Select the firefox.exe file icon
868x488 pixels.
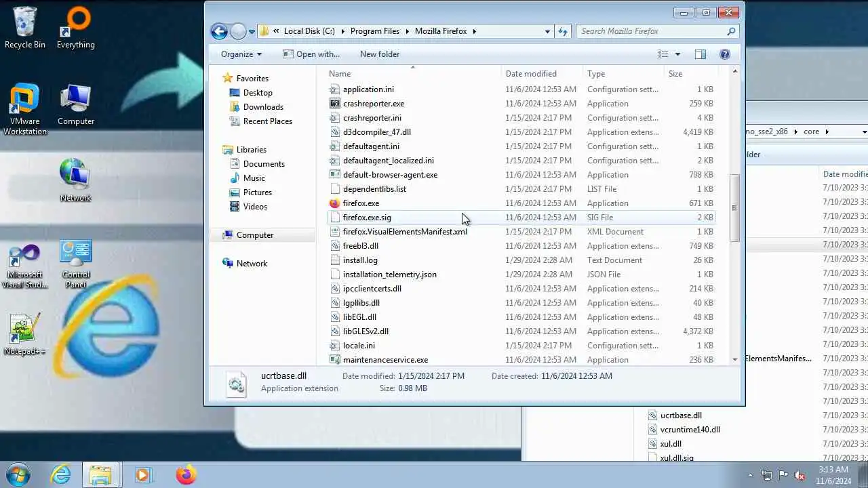pyautogui.click(x=334, y=203)
